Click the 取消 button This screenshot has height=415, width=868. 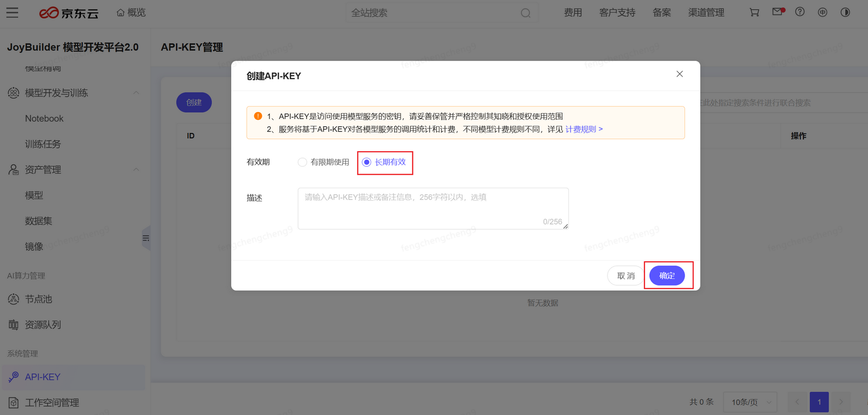pos(626,276)
